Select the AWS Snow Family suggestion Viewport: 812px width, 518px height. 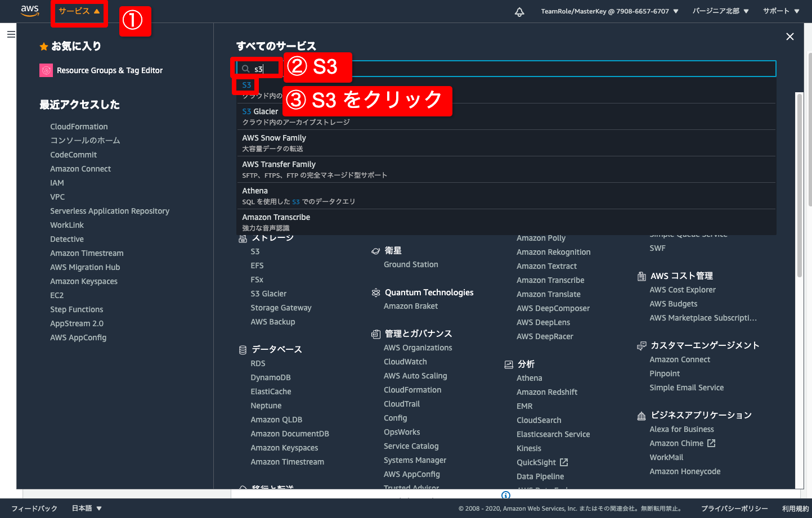click(x=506, y=143)
